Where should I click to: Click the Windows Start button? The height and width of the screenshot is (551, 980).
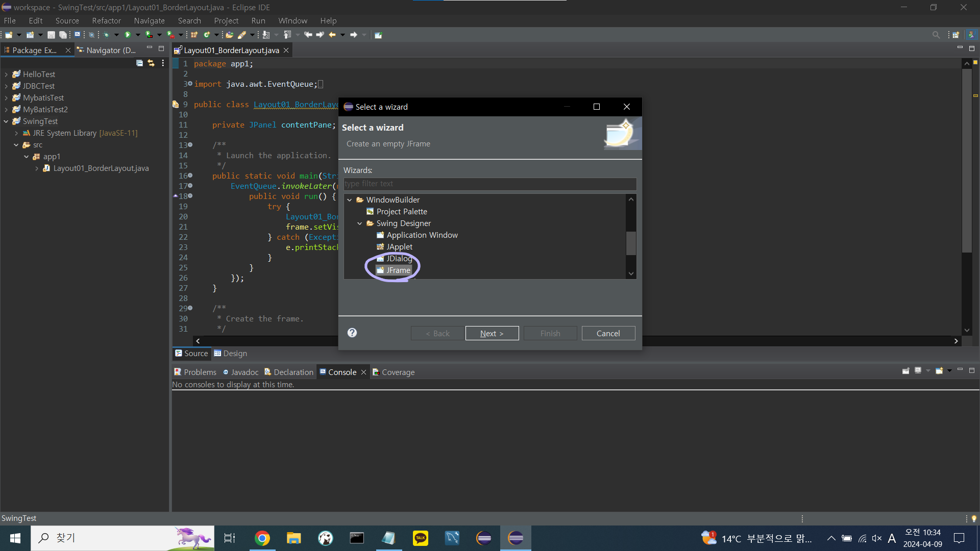[x=15, y=538]
